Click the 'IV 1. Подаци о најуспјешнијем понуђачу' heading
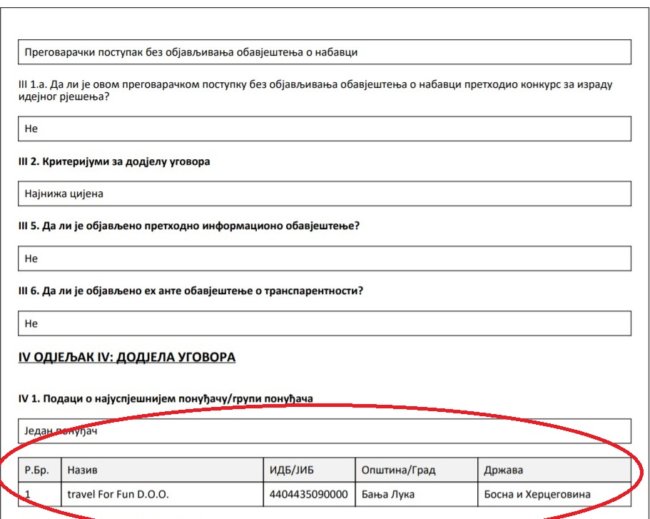This screenshot has width=650, height=519. coord(166,398)
